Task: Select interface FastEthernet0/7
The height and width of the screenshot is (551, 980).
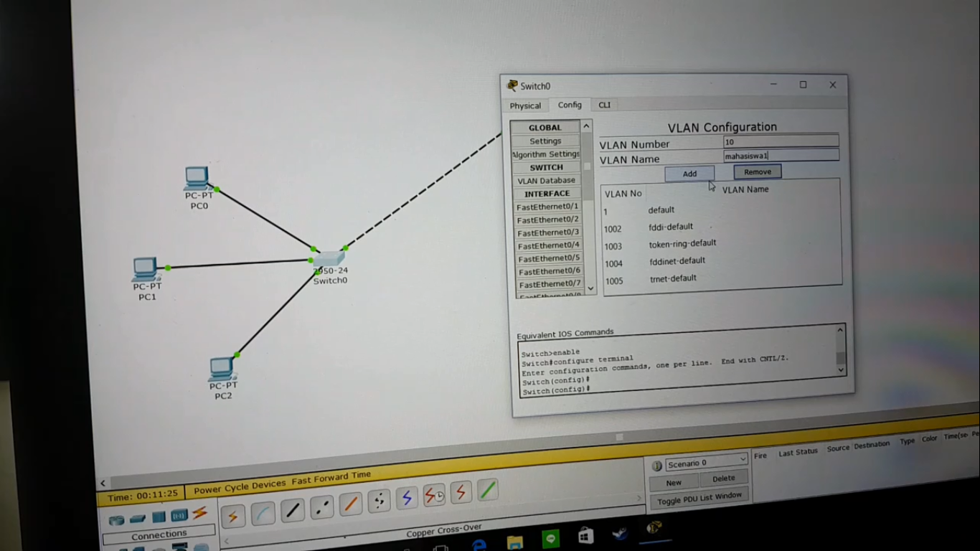Action: (550, 284)
